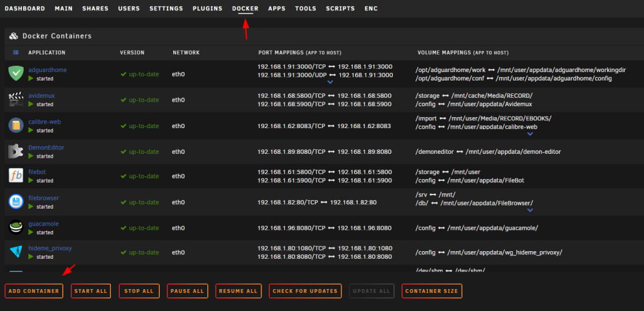The width and height of the screenshot is (644, 311).
Task: Click the APPLICATION column header
Action: [47, 53]
